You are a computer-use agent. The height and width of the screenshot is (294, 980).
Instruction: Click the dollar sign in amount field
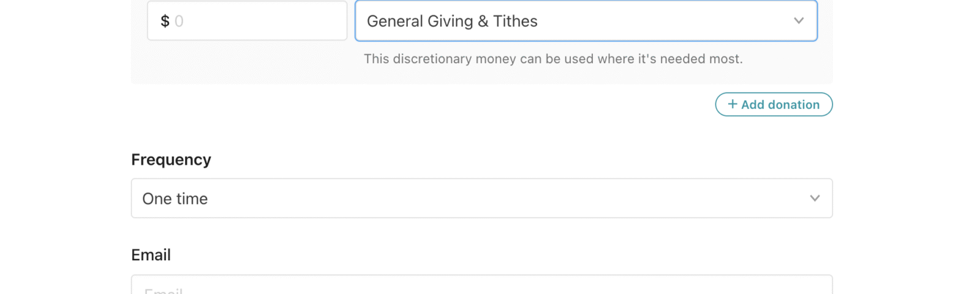click(165, 21)
